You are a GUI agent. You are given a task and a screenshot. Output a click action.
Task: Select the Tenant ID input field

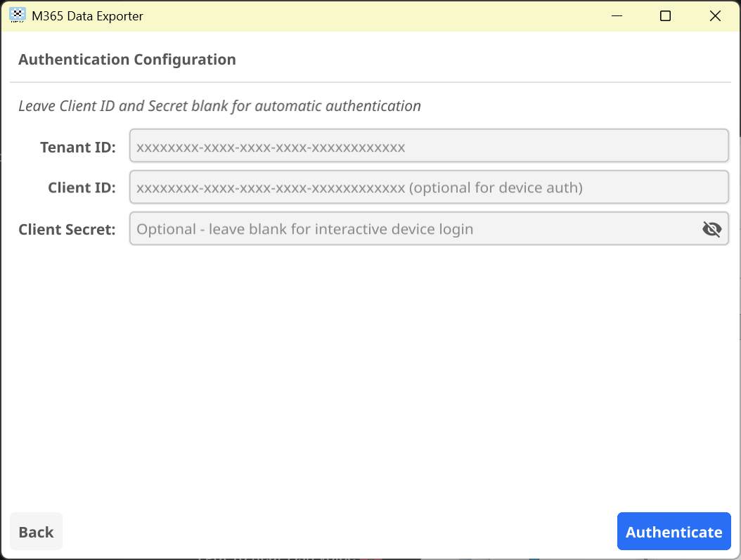429,145
